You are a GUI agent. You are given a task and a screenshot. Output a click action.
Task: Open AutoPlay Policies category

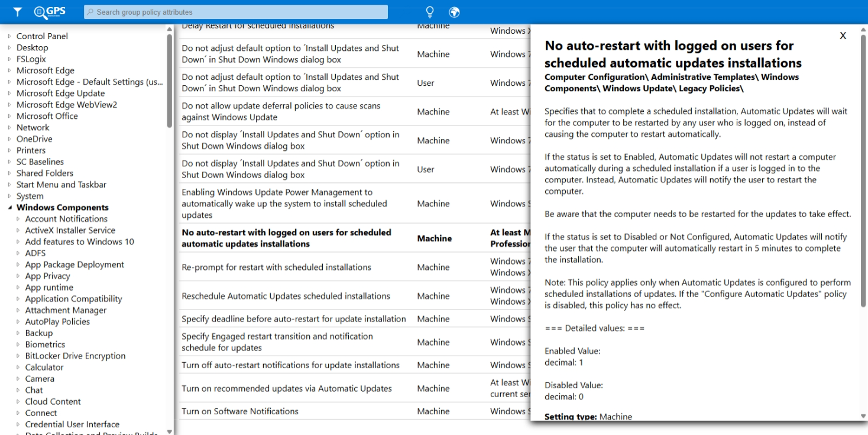coord(57,321)
